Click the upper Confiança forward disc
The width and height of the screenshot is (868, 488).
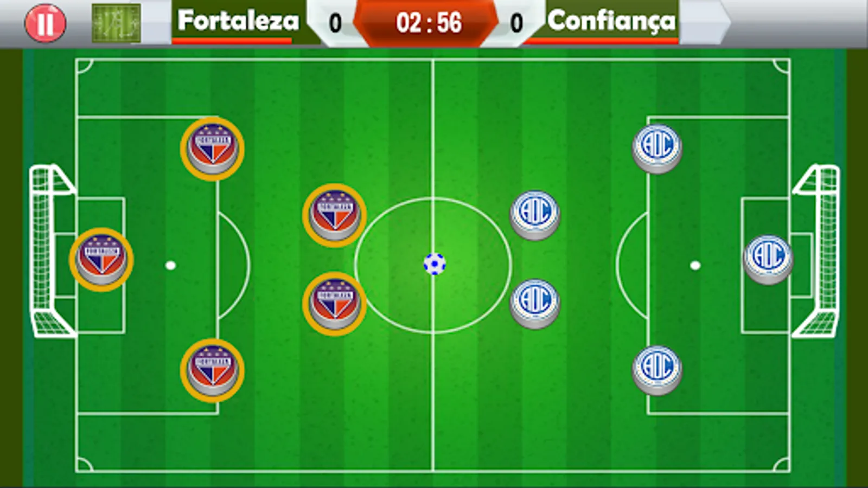click(x=535, y=215)
